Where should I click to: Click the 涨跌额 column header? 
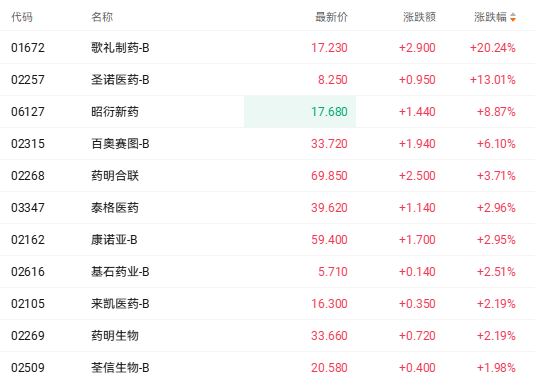pos(419,17)
